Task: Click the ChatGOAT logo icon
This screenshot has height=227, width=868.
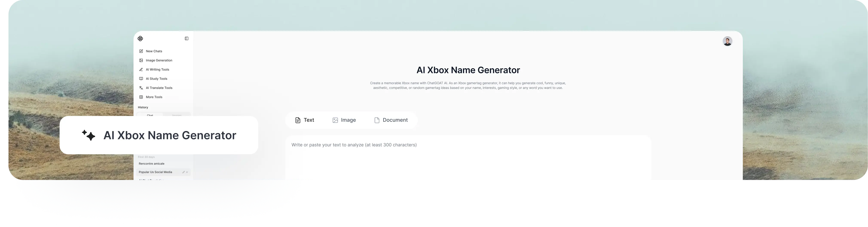Action: pos(140,38)
